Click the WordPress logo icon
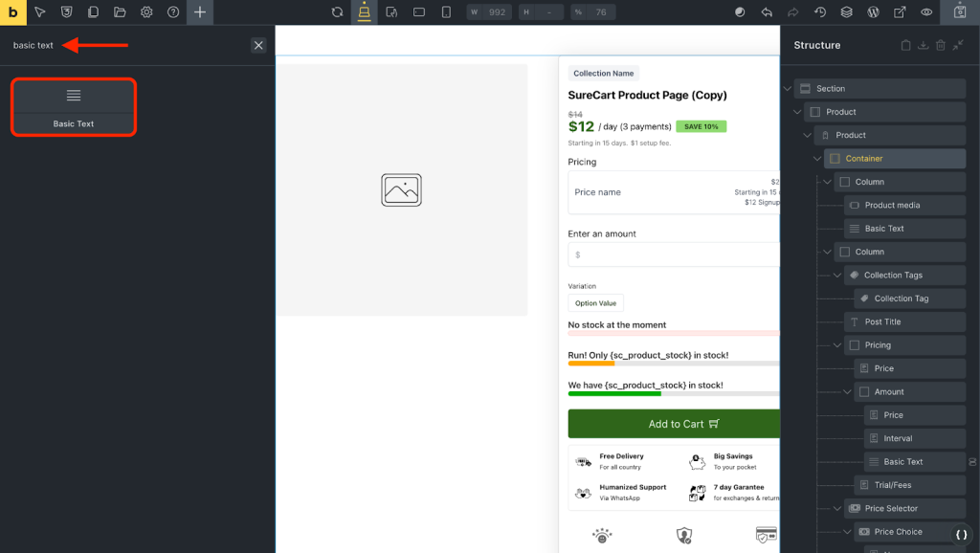The width and height of the screenshot is (980, 553). [873, 12]
